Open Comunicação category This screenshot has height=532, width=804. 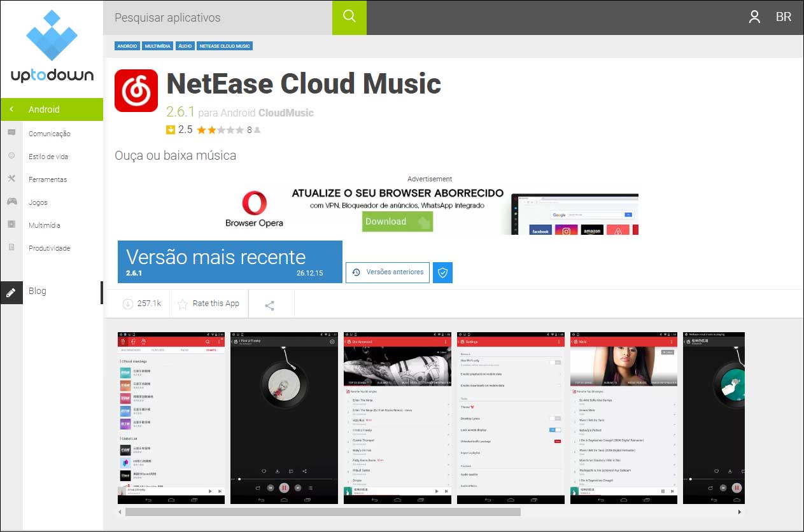pos(50,134)
